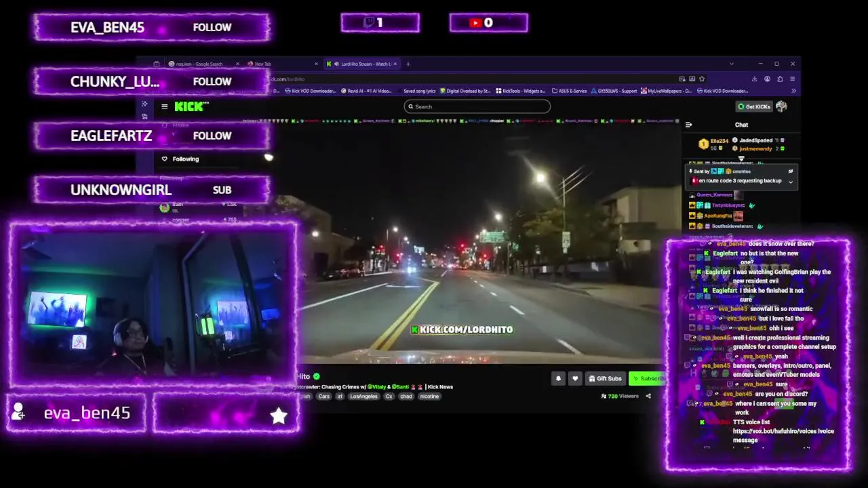
Task: Open MyLiveWallpapers bookmark
Action: [667, 91]
